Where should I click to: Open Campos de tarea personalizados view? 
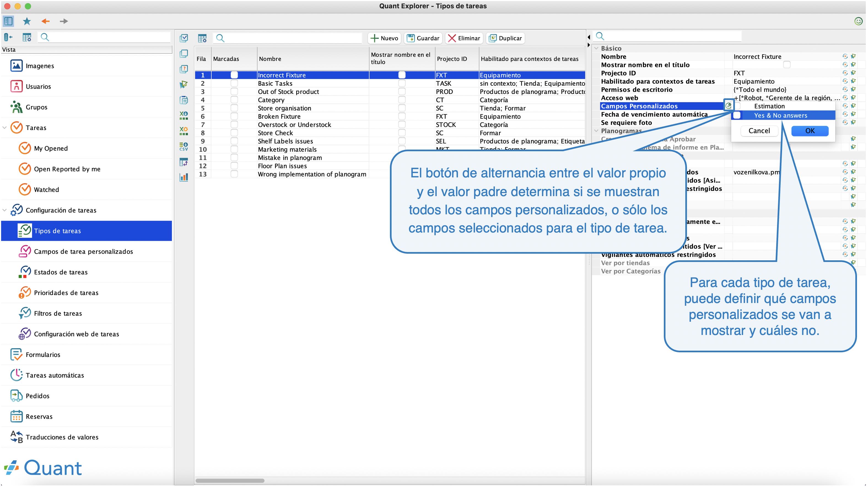pos(86,251)
